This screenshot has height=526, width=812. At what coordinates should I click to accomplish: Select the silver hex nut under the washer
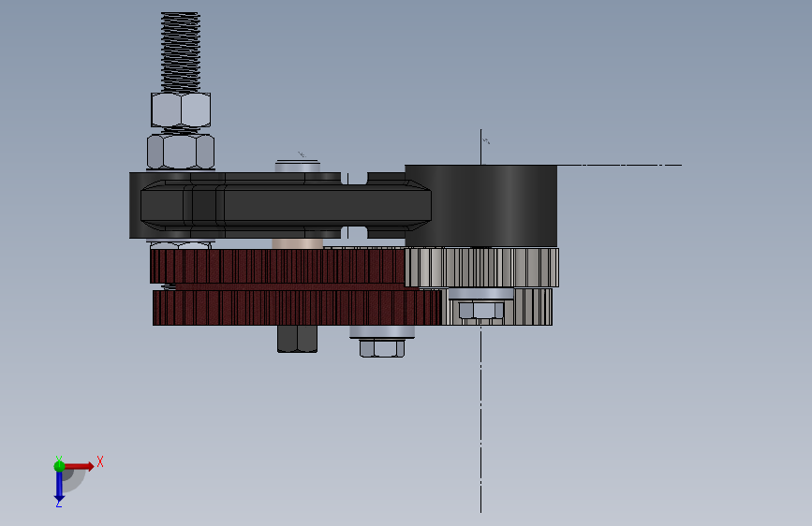point(382,348)
